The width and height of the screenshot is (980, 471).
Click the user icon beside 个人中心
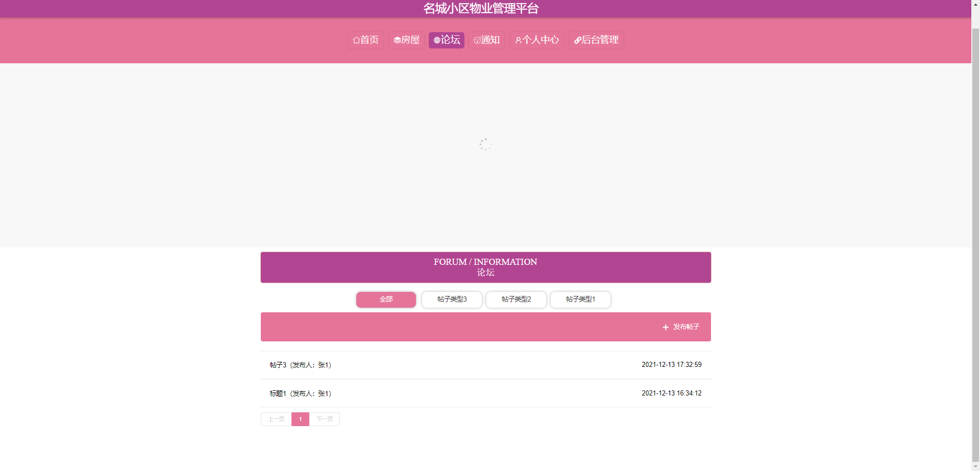click(519, 40)
